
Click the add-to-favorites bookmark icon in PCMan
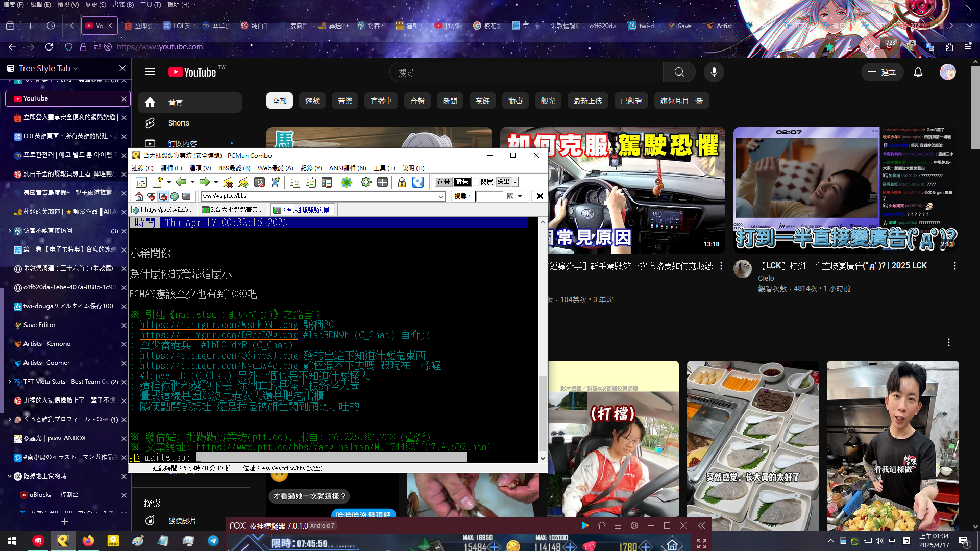tap(276, 182)
